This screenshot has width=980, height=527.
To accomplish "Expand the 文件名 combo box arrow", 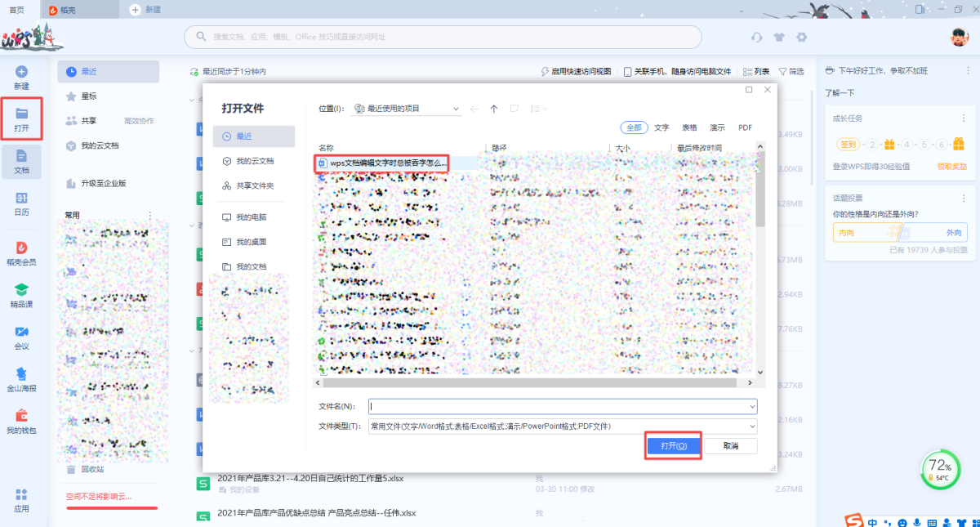I will click(x=751, y=406).
